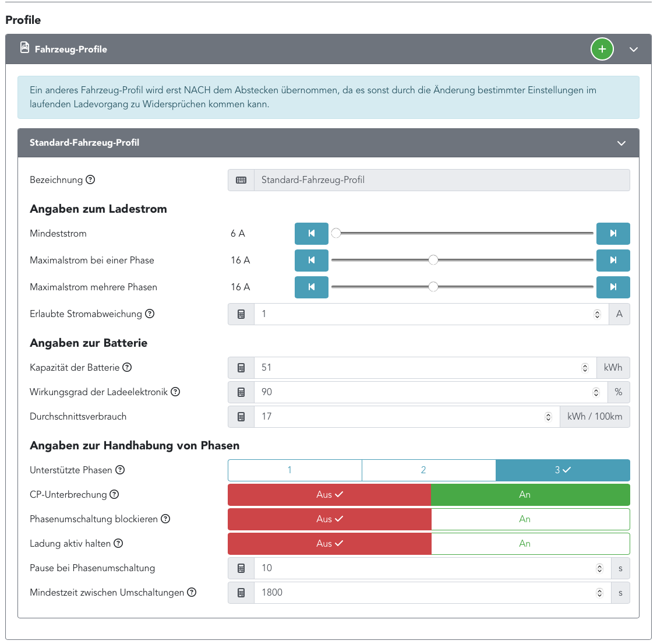Select 1 supported phase
657x644 pixels.
pos(295,470)
